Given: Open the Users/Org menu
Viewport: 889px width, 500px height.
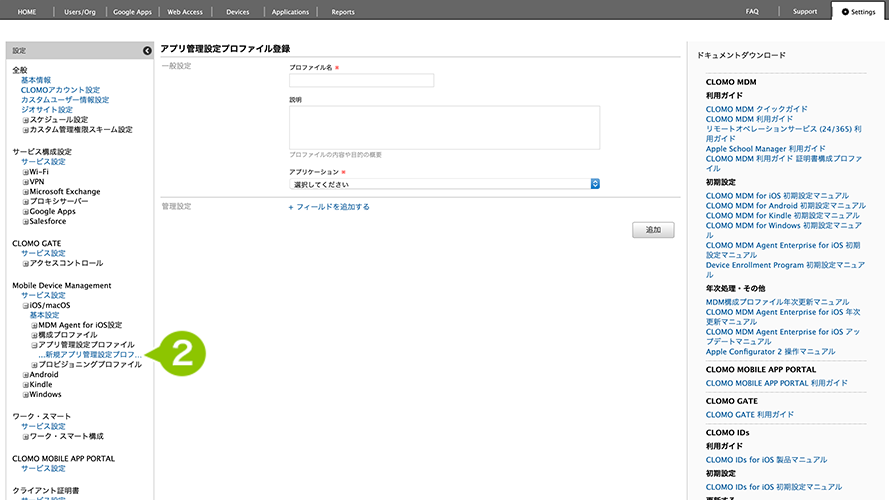Looking at the screenshot, I should point(80,12).
